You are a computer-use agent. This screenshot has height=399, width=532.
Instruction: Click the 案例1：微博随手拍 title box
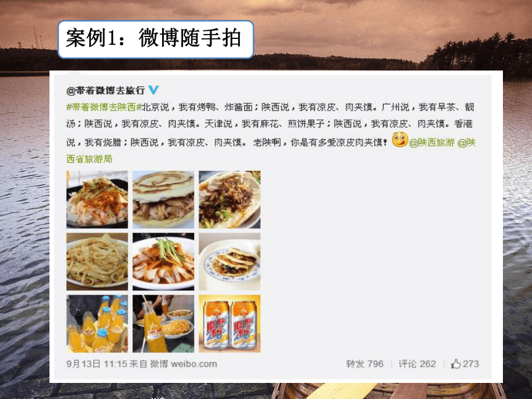(156, 40)
